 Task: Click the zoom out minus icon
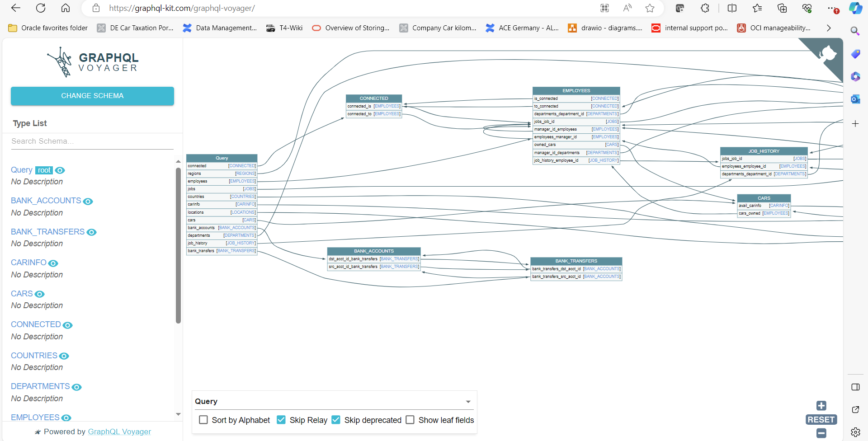pyautogui.click(x=821, y=433)
